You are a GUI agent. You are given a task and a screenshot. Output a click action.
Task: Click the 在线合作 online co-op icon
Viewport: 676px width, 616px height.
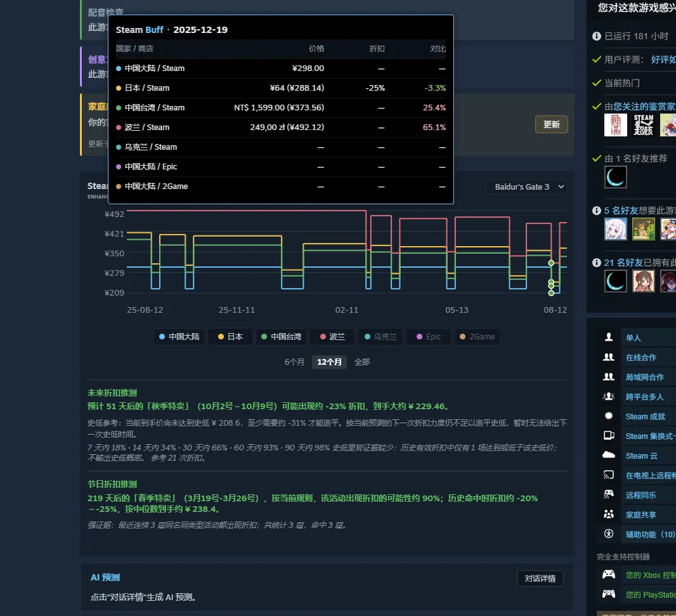point(608,357)
